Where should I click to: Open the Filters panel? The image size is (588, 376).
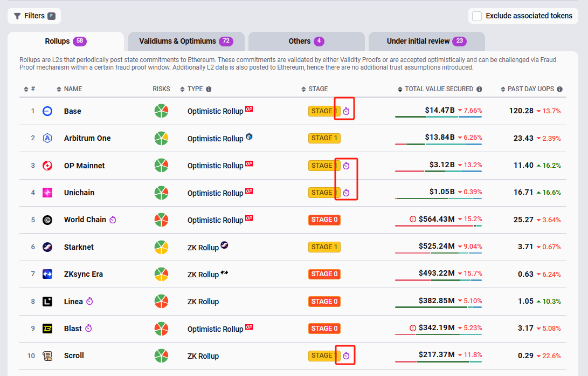tap(34, 16)
